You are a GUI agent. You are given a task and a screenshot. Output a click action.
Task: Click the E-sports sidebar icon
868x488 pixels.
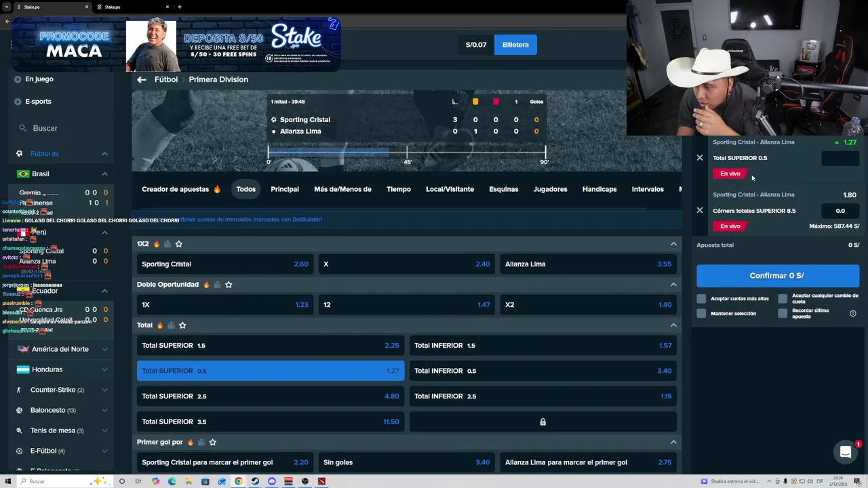point(18,102)
